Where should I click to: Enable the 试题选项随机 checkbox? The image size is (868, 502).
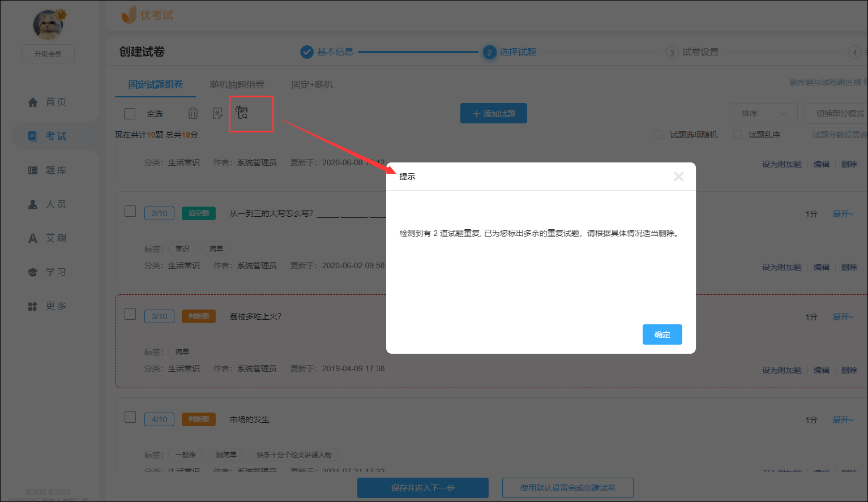[x=659, y=135]
